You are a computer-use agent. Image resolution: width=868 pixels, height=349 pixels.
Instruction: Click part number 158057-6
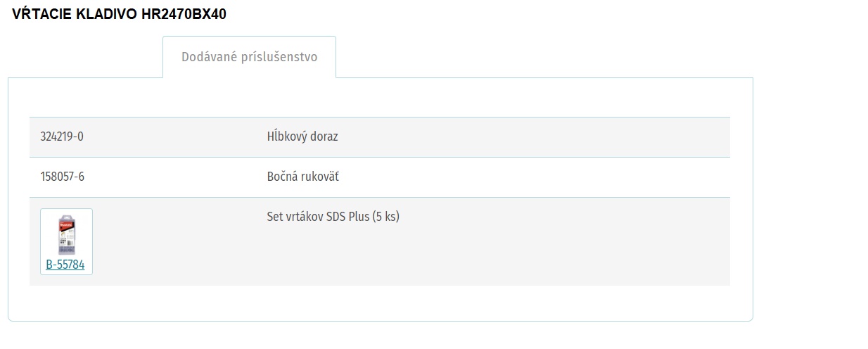click(x=63, y=177)
